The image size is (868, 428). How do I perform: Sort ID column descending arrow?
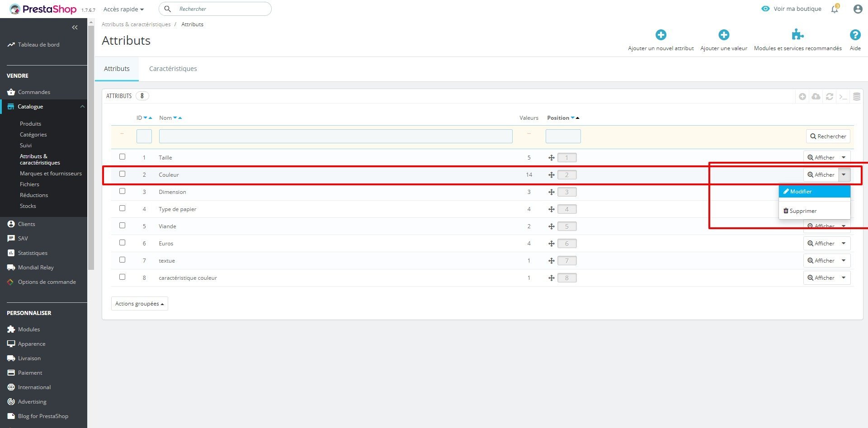tap(146, 118)
